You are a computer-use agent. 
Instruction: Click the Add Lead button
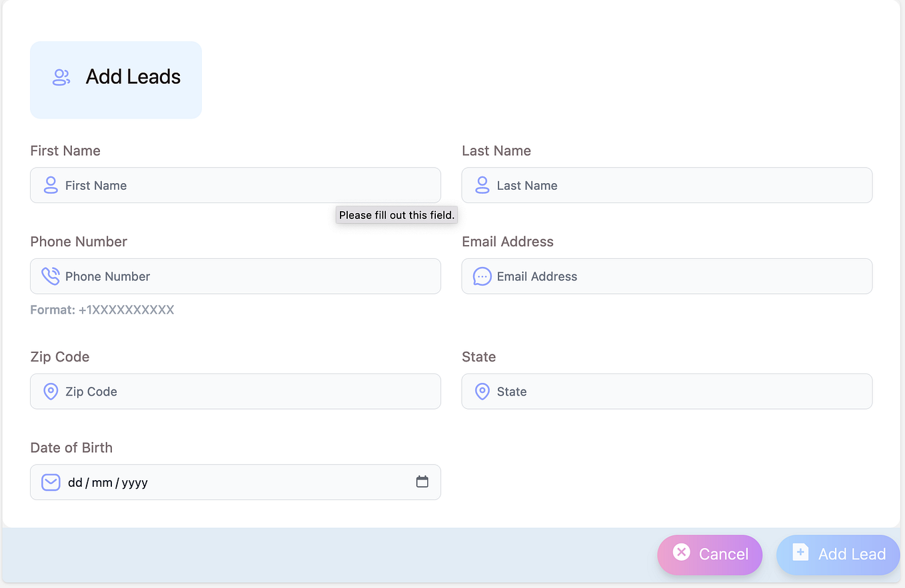(x=838, y=554)
